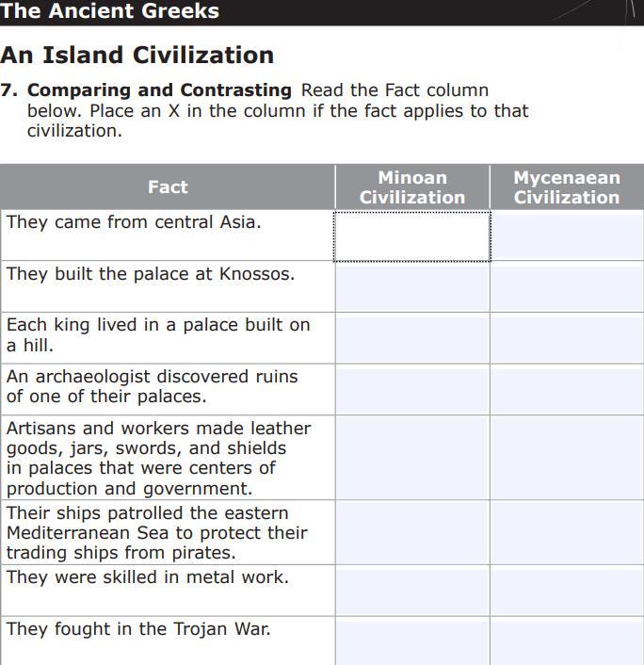Mark Mycenaean box for 'skilled in metal work'
This screenshot has width=644, height=665.
pyautogui.click(x=567, y=592)
